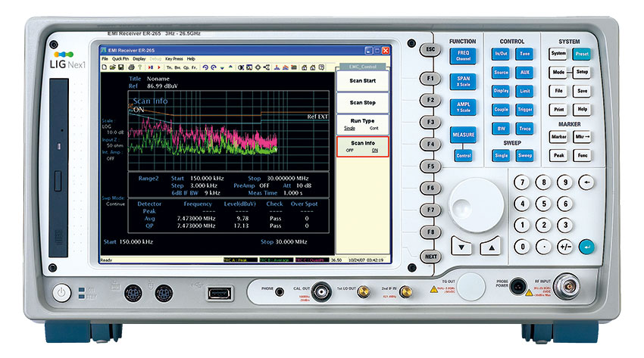Push the teal Enter keypad key

point(586,247)
